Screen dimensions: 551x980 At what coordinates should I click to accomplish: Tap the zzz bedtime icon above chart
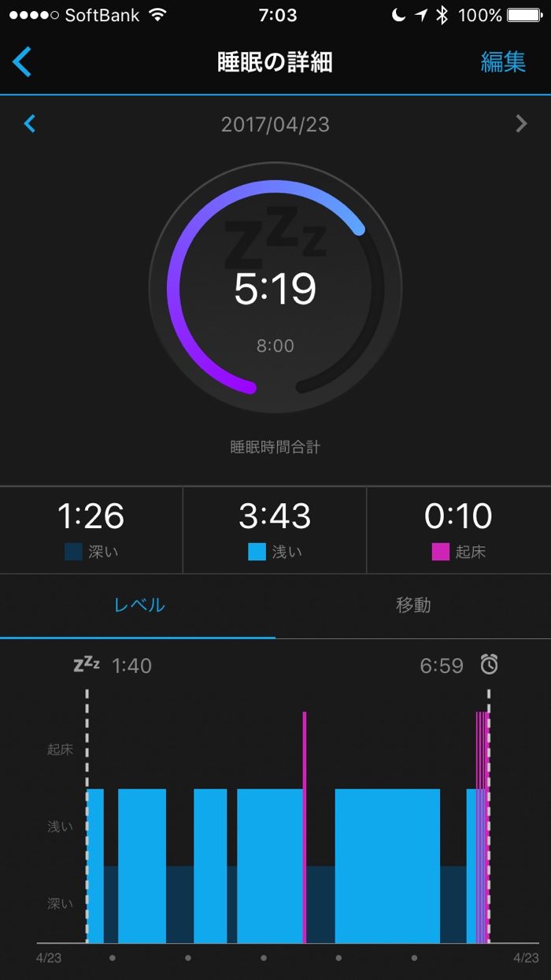(87, 664)
